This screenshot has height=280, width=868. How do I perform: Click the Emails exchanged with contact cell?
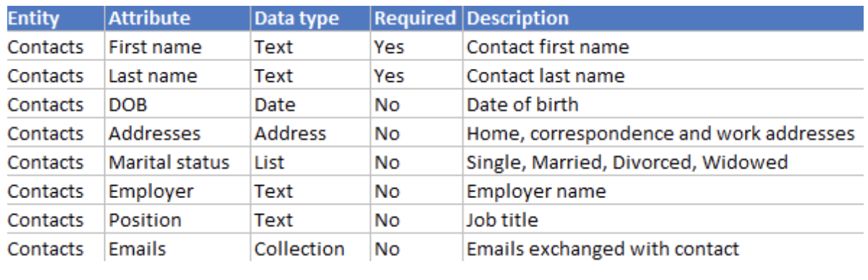tap(663, 249)
